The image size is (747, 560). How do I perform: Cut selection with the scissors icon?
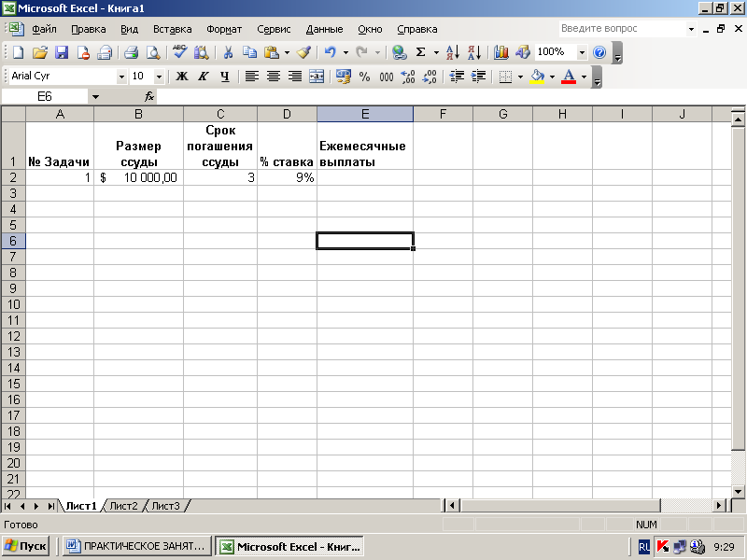coord(228,52)
